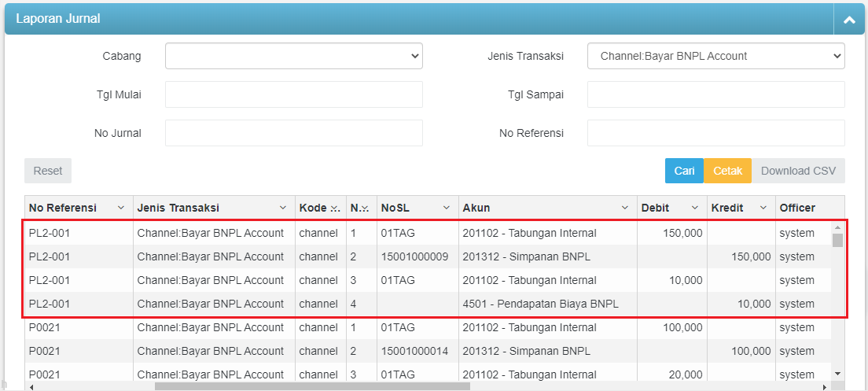The width and height of the screenshot is (868, 391).
Task: Select the 4501 - Pendapatan Biaya BNPL row
Action: pos(540,304)
